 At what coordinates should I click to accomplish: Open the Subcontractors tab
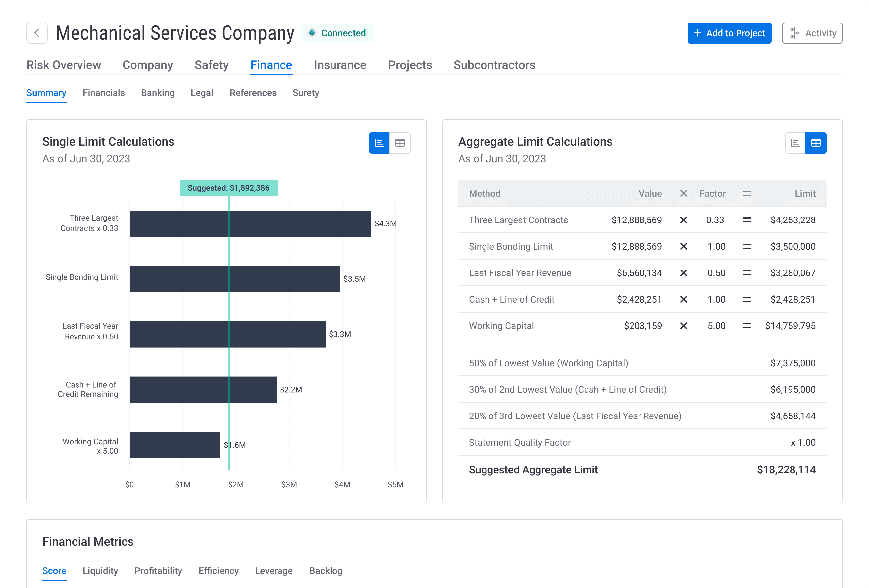point(494,65)
